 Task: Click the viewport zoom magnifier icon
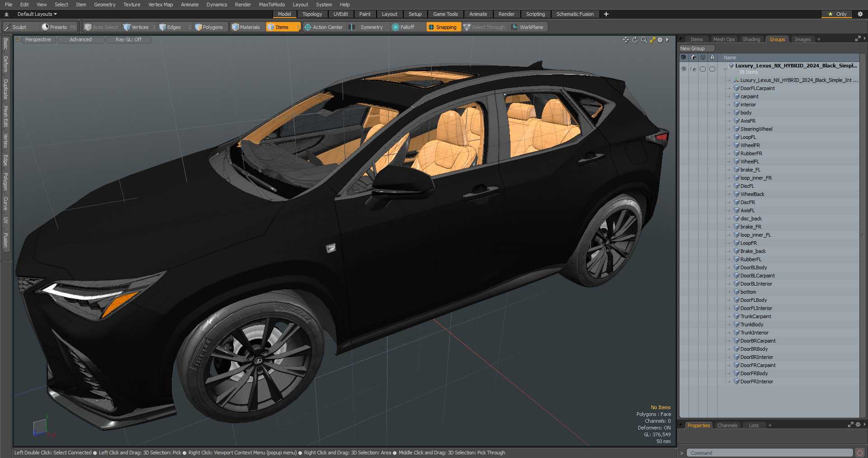pyautogui.click(x=644, y=40)
